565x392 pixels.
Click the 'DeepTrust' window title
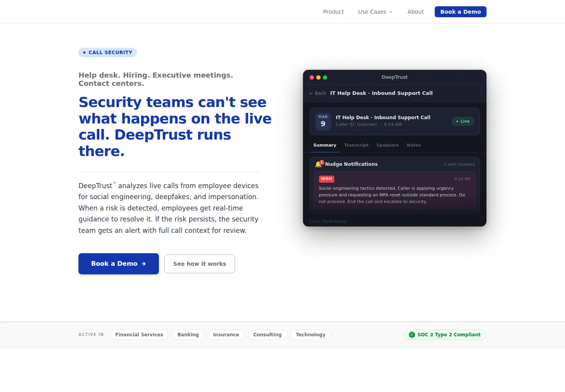click(395, 77)
